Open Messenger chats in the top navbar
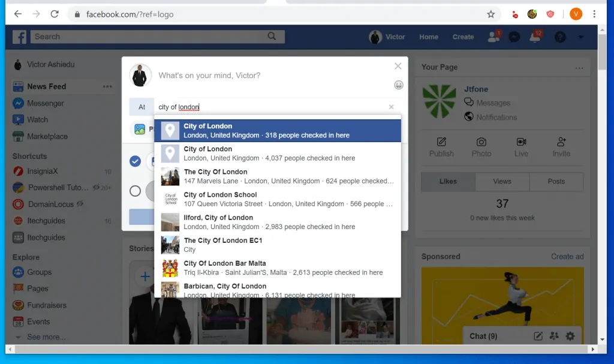 [514, 37]
